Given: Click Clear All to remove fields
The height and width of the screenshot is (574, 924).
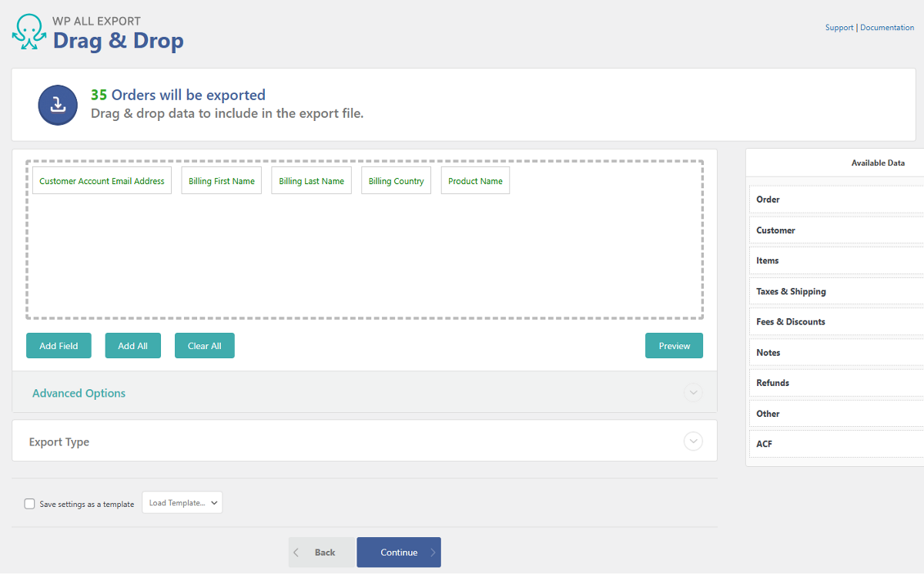Looking at the screenshot, I should click(x=204, y=346).
